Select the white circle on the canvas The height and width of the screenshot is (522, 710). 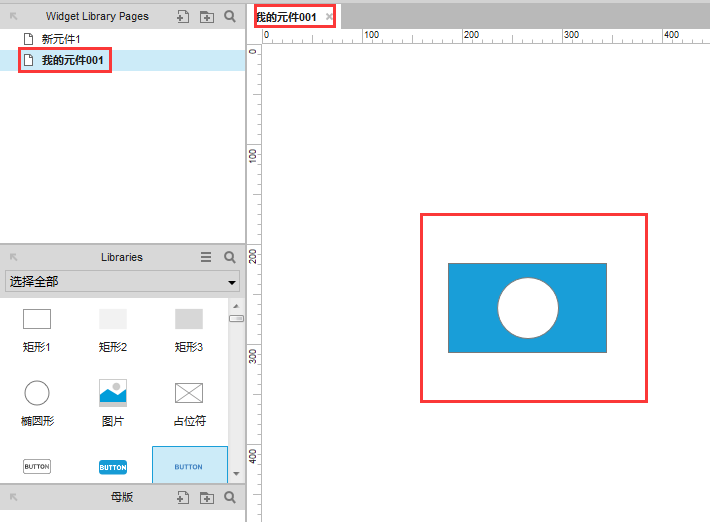coord(528,308)
